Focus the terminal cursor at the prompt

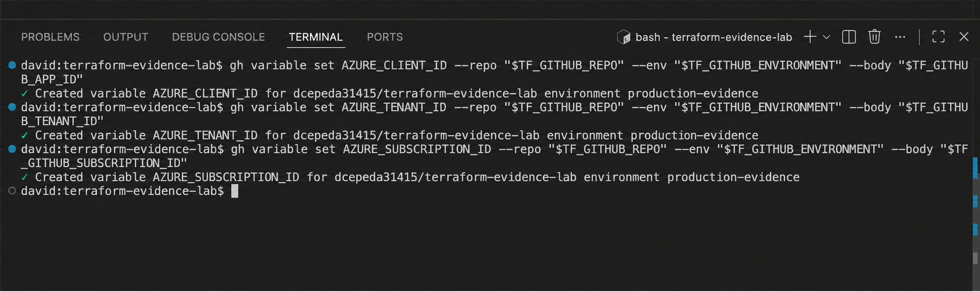235,191
